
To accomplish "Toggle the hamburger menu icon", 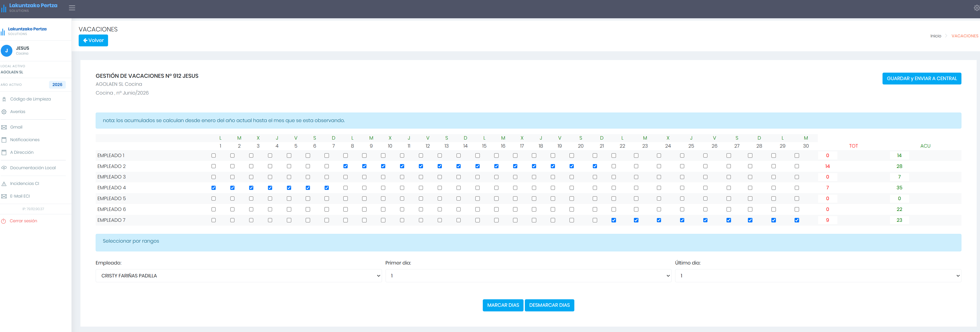I will [72, 7].
